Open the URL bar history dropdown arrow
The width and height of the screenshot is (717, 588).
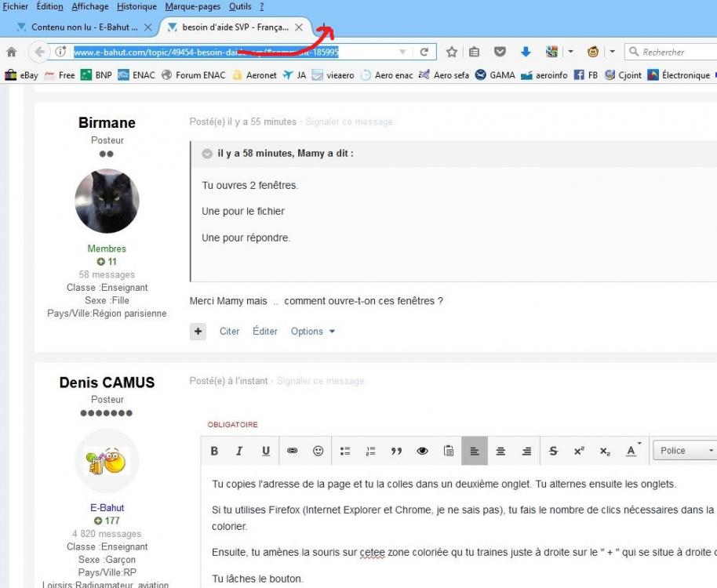pos(402,52)
